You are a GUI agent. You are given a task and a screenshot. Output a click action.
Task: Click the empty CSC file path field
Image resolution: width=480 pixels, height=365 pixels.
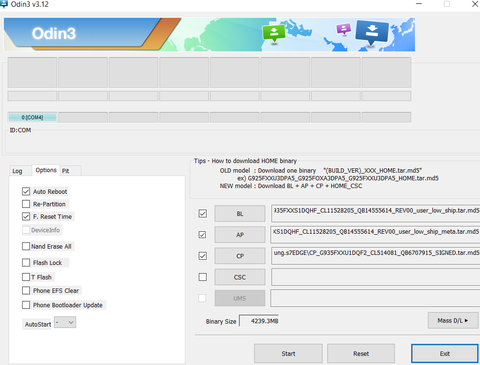pos(376,277)
